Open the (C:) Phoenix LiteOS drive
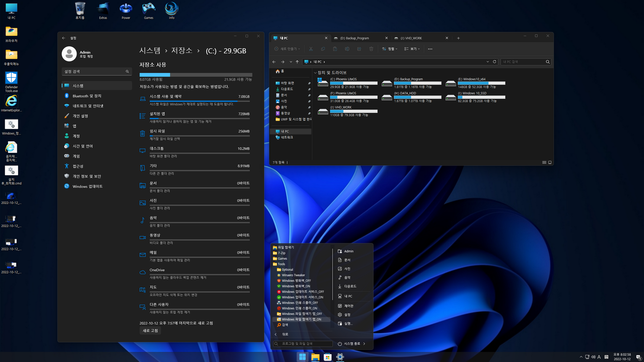Screen dimensions: 644x362 (x=347, y=83)
